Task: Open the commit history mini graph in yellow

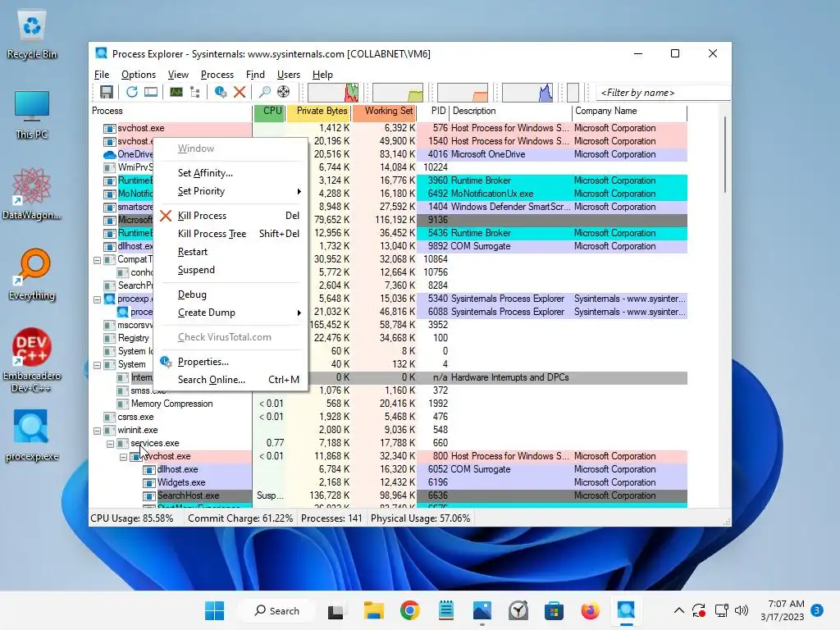Action: 398,92
